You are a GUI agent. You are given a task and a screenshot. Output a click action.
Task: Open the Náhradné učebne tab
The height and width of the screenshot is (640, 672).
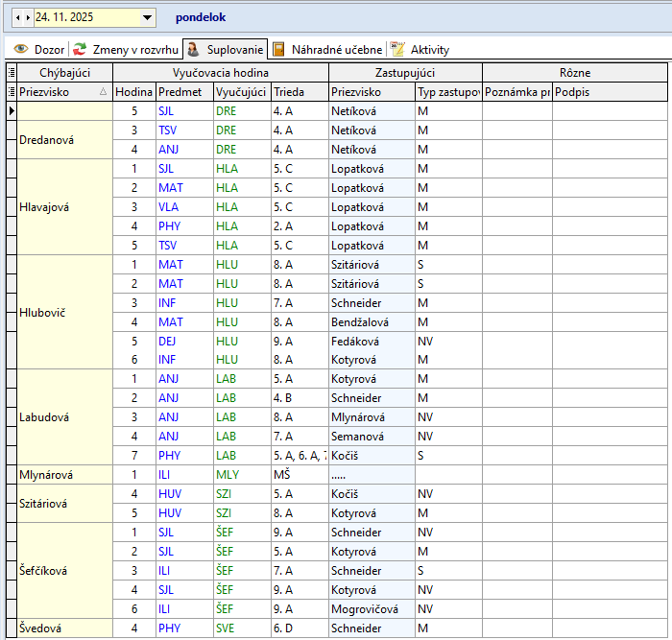point(327,49)
